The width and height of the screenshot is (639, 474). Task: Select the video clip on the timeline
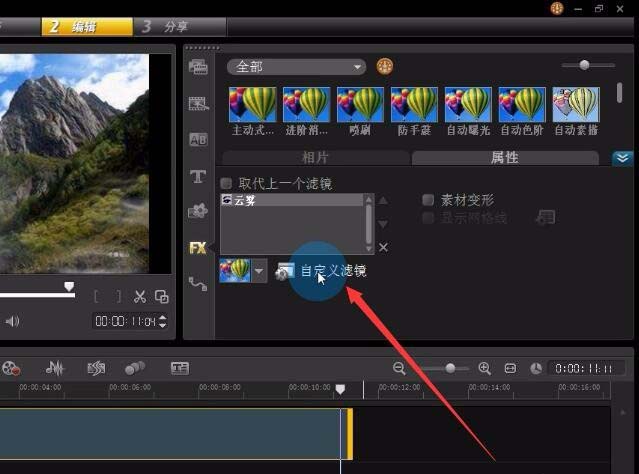click(x=175, y=434)
